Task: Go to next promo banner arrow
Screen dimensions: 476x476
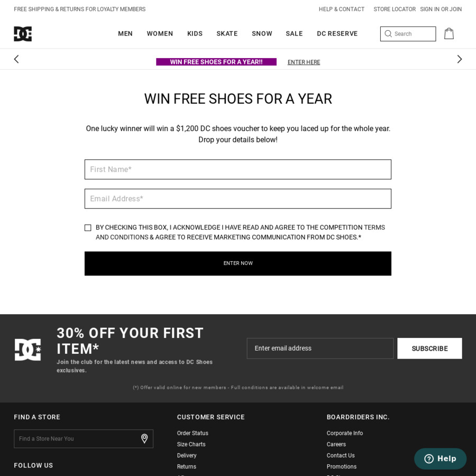Action: 459,59
